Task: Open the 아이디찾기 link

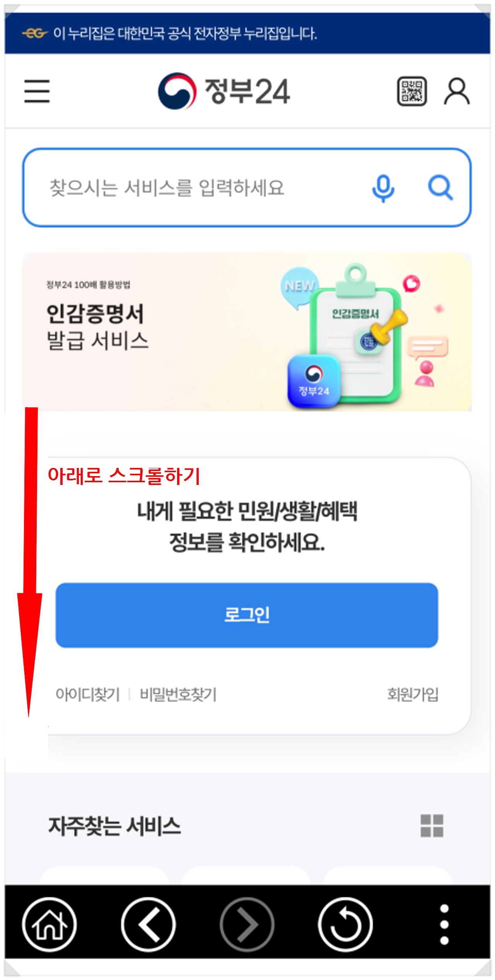Action: (x=88, y=694)
